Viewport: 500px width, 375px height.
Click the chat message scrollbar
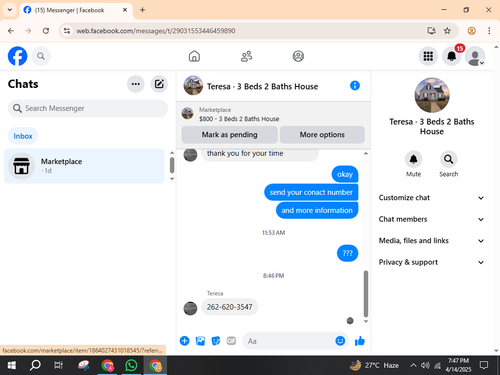(366, 294)
